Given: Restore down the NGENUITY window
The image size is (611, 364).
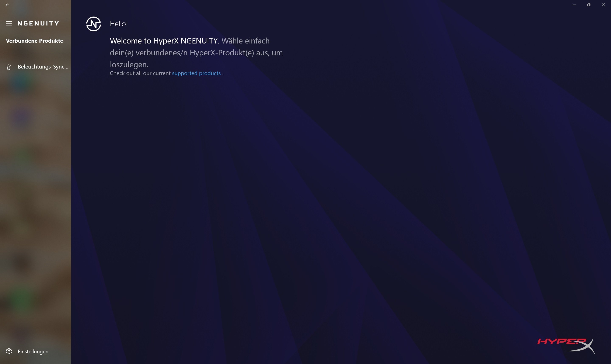Looking at the screenshot, I should click(589, 5).
